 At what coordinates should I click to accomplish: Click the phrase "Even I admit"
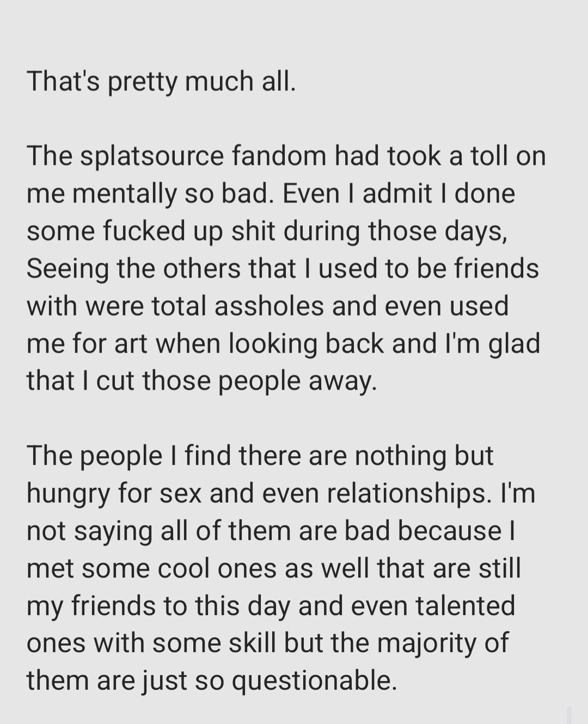(357, 193)
